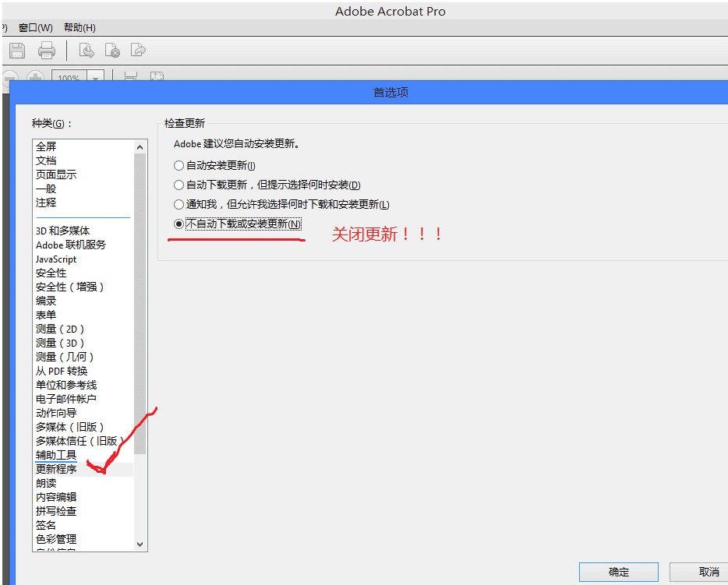Select the 更新程序 category

56,469
